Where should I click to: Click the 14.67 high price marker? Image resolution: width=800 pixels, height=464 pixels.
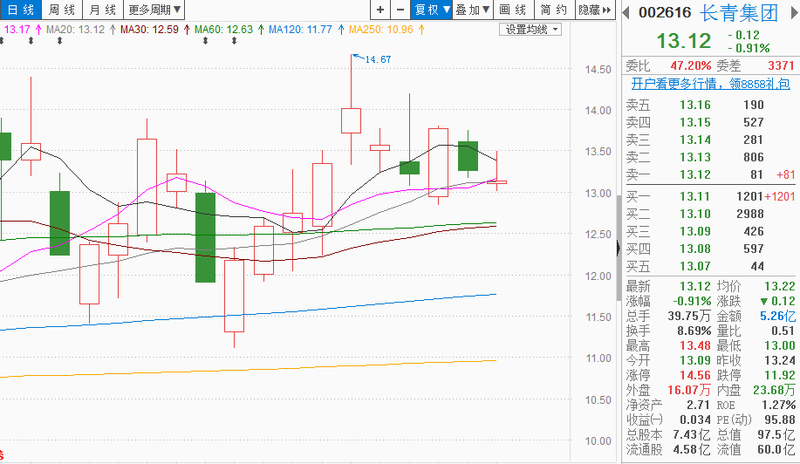[x=376, y=60]
